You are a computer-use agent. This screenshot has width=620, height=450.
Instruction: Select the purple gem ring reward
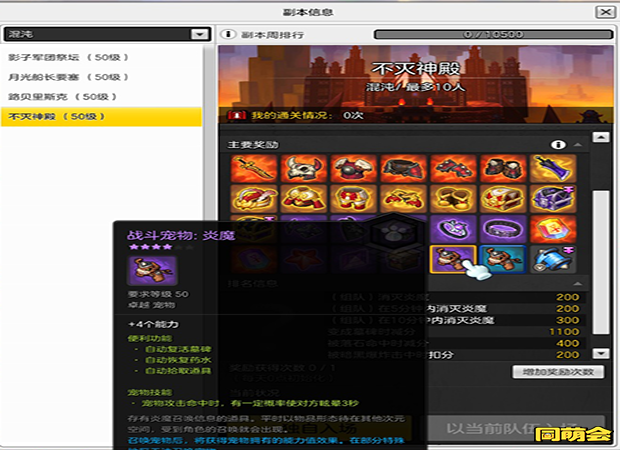pos(453,229)
